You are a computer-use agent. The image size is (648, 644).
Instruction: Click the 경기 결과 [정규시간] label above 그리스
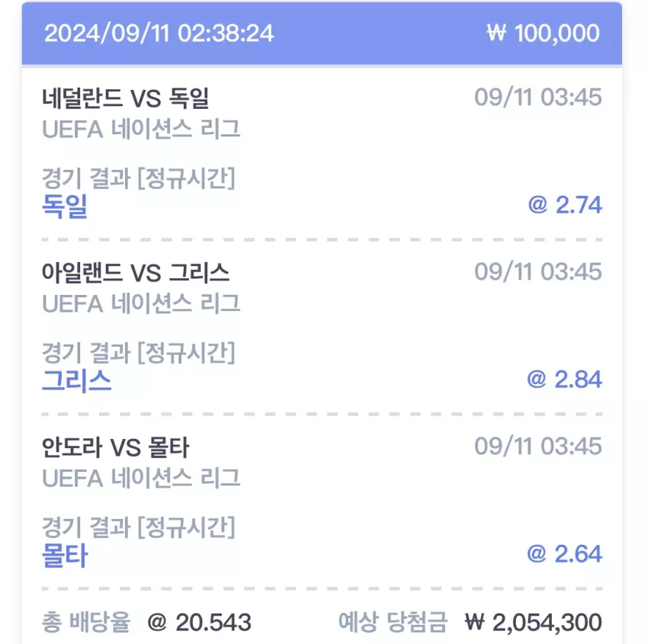(x=139, y=352)
